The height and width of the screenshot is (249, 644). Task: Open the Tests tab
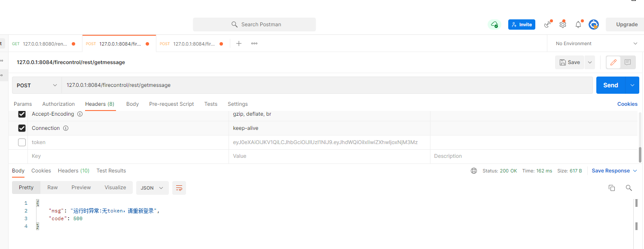pos(211,104)
